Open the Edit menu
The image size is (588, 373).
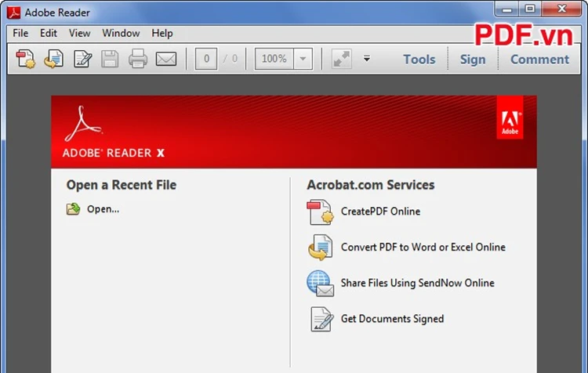[49, 34]
